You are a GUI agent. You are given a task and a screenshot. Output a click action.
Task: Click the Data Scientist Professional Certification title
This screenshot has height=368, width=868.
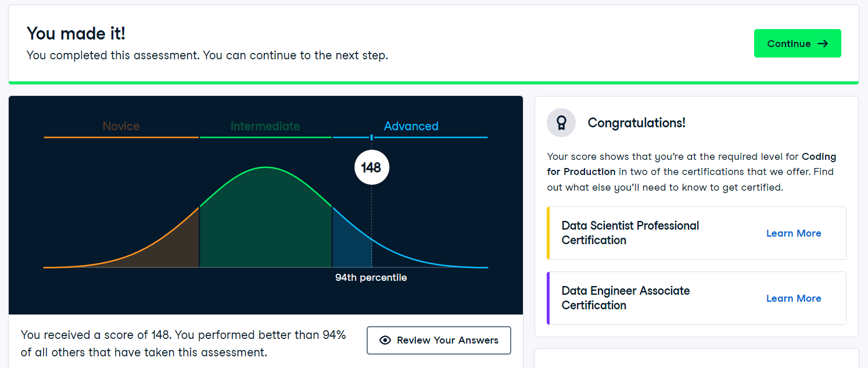(630, 233)
